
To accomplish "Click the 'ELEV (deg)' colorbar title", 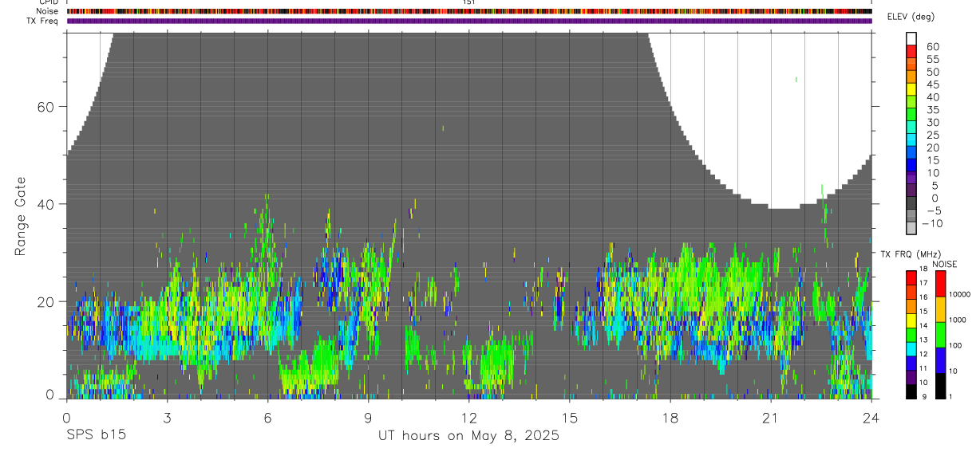I will tap(911, 17).
